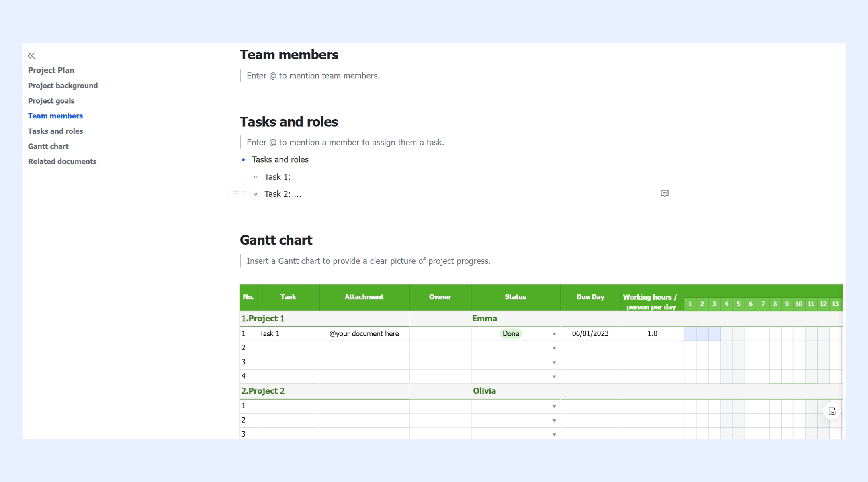Viewport: 868px width, 482px height.
Task: Open Status dropdown for Task 1 row
Action: [554, 334]
